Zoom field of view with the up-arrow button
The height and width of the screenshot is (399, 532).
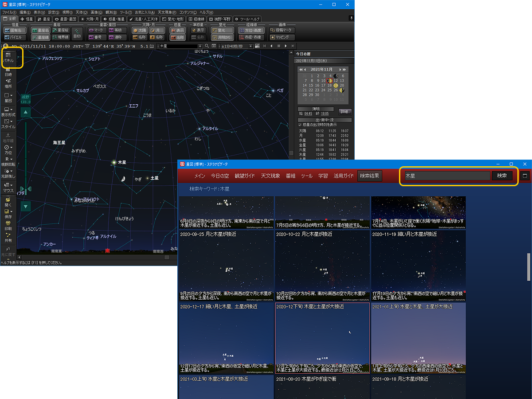click(x=25, y=112)
